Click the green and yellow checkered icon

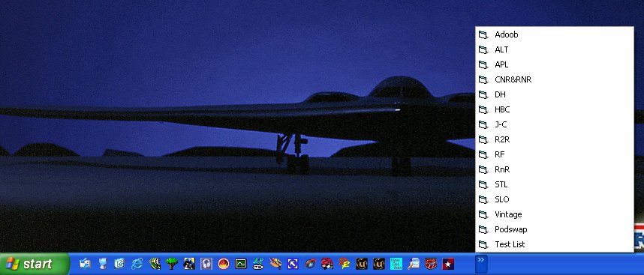tap(155, 263)
